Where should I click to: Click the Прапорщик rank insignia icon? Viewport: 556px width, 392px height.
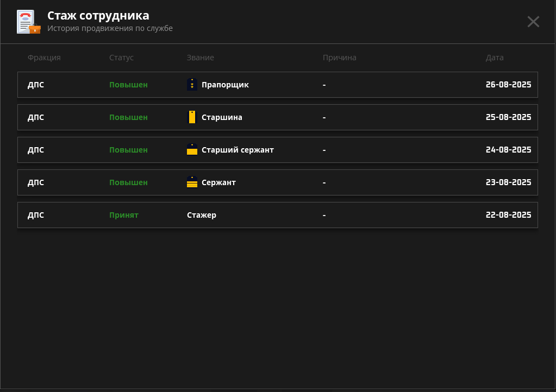coord(192,85)
